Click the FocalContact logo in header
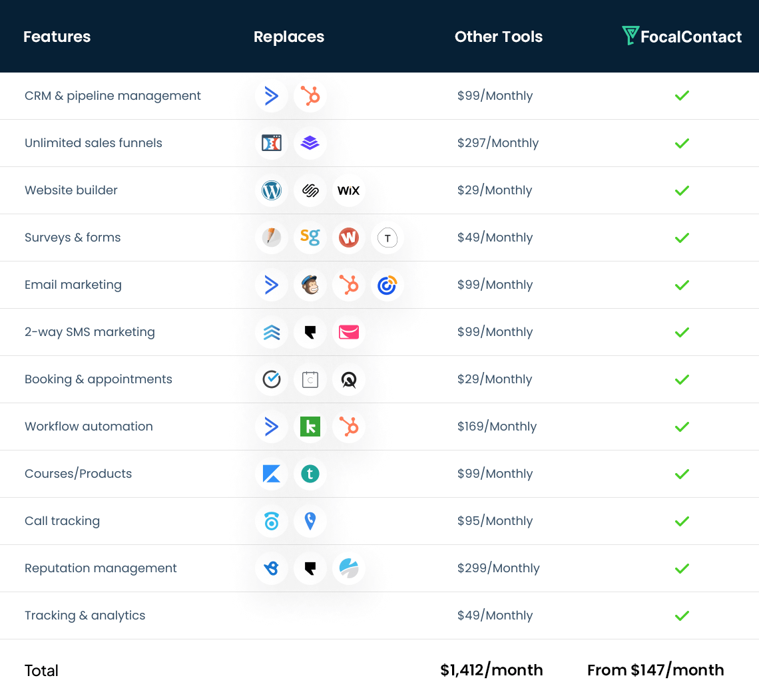This screenshot has height=700, width=759. tap(682, 37)
